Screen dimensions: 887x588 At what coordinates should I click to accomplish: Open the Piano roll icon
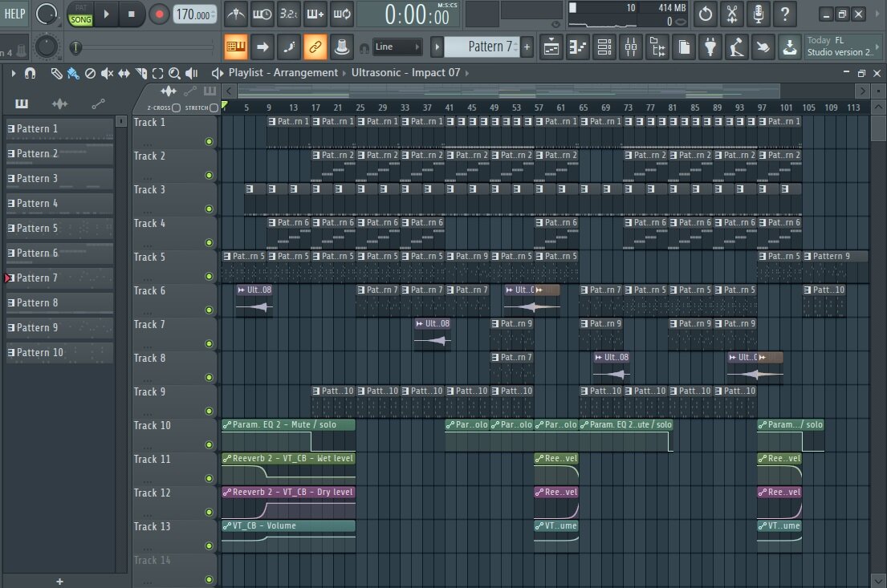[x=578, y=47]
